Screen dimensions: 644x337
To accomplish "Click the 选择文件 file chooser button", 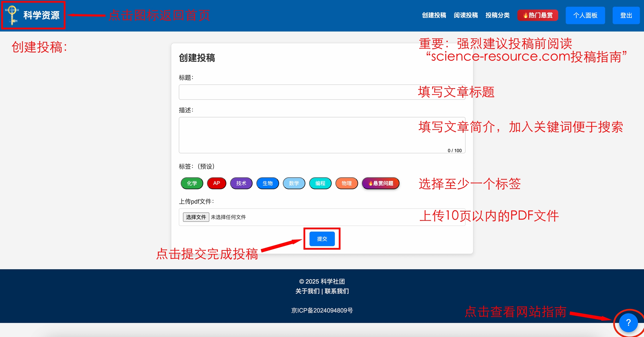I will [x=196, y=217].
